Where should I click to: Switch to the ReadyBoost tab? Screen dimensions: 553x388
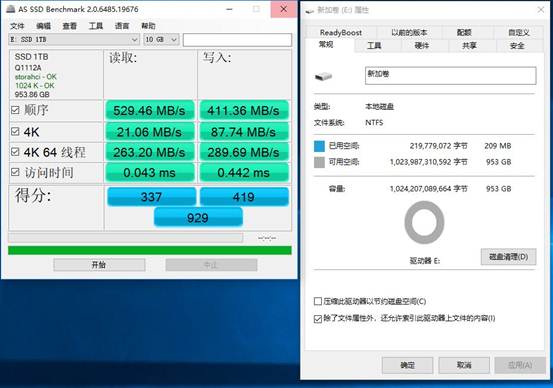(x=341, y=32)
